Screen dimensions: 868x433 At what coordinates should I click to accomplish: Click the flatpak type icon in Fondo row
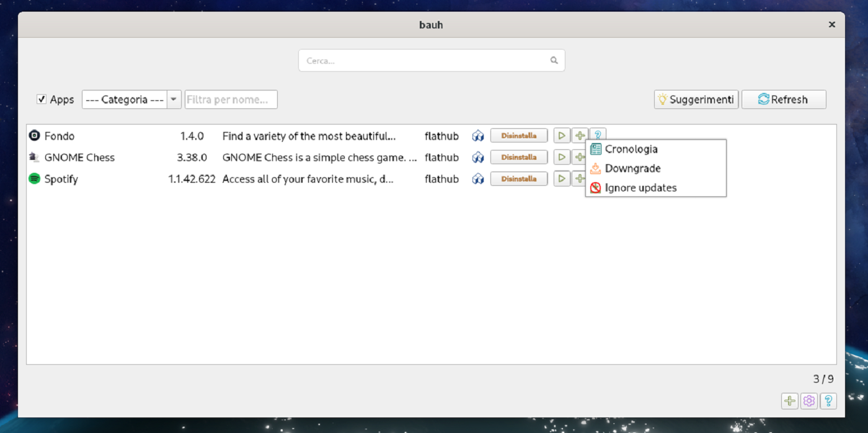(x=478, y=136)
